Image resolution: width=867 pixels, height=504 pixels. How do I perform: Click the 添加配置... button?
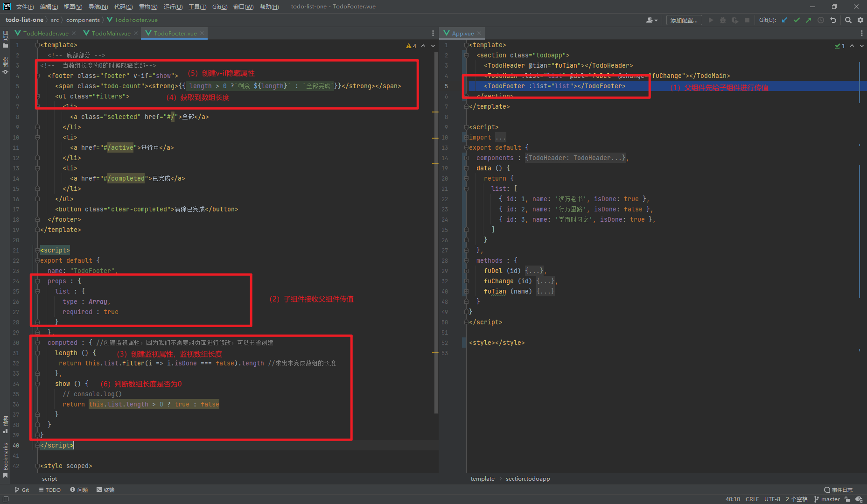684,20
